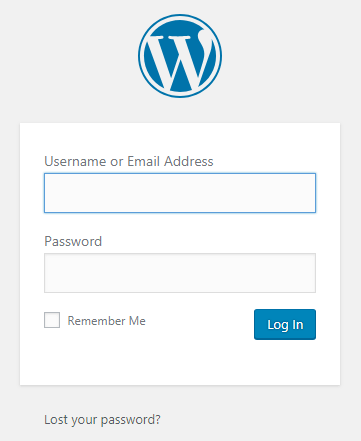361x441 pixels.
Task: Click the Remember Me label text
Action: [x=107, y=321]
